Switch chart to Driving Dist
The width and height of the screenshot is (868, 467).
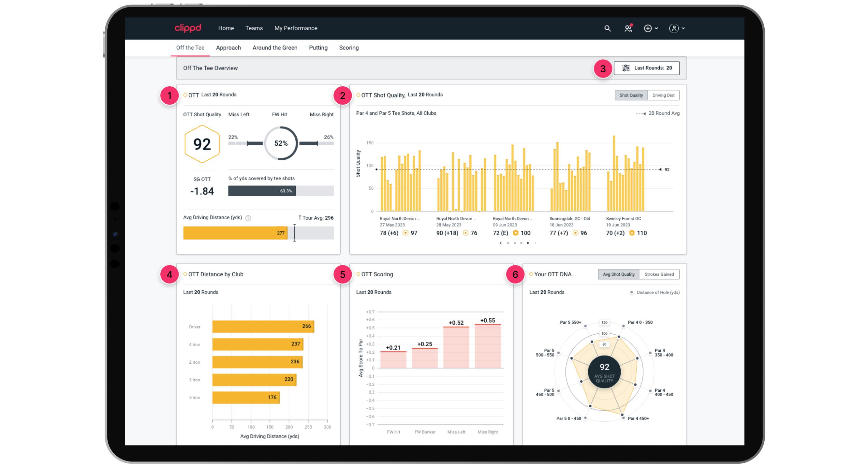(x=663, y=95)
